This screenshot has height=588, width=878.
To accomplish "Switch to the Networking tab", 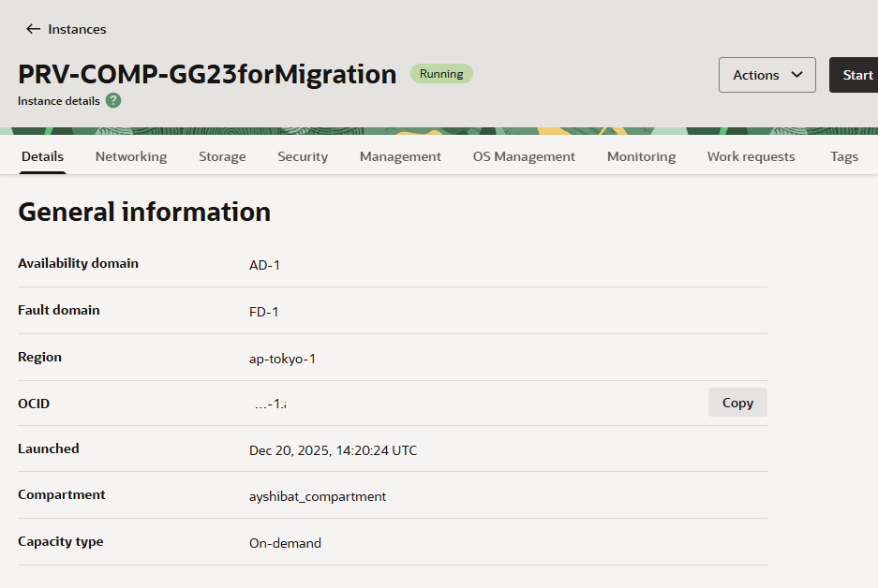I will click(x=131, y=156).
